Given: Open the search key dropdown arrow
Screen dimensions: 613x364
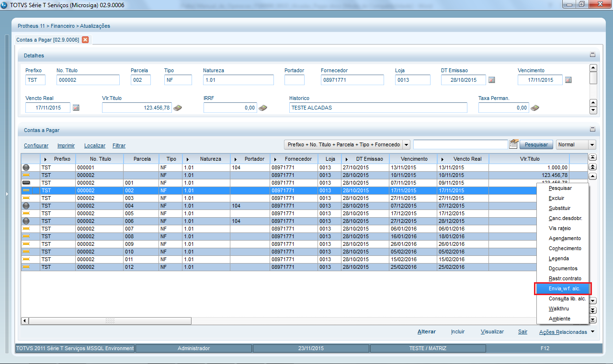Looking at the screenshot, I should pyautogui.click(x=406, y=144).
